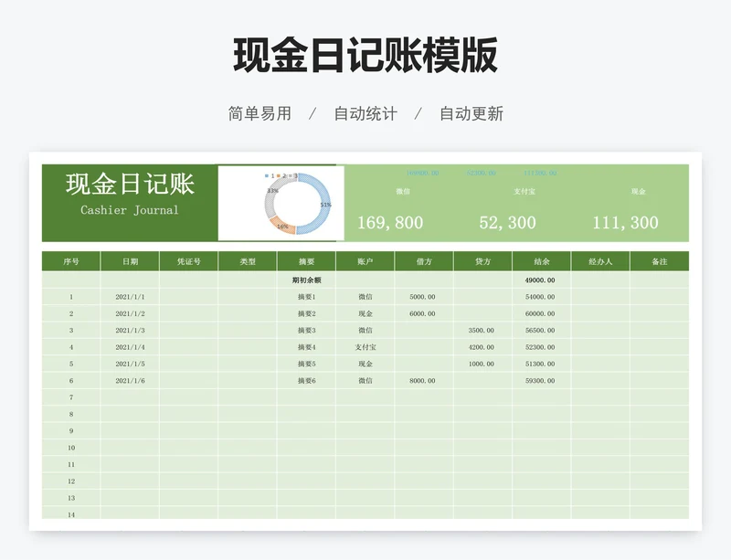Image resolution: width=731 pixels, height=560 pixels.
Task: Click the 摘要4 cell
Action: click(x=306, y=347)
